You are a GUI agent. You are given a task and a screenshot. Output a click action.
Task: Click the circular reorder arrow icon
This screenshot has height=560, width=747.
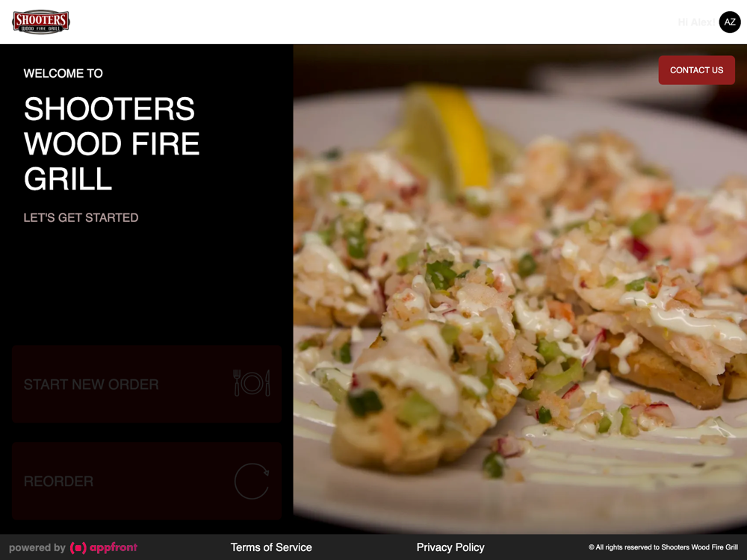252,481
